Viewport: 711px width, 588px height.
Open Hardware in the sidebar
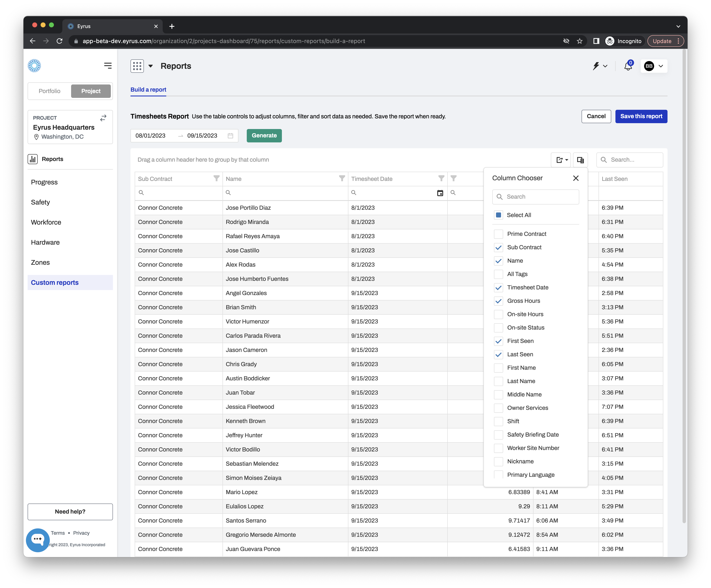45,242
